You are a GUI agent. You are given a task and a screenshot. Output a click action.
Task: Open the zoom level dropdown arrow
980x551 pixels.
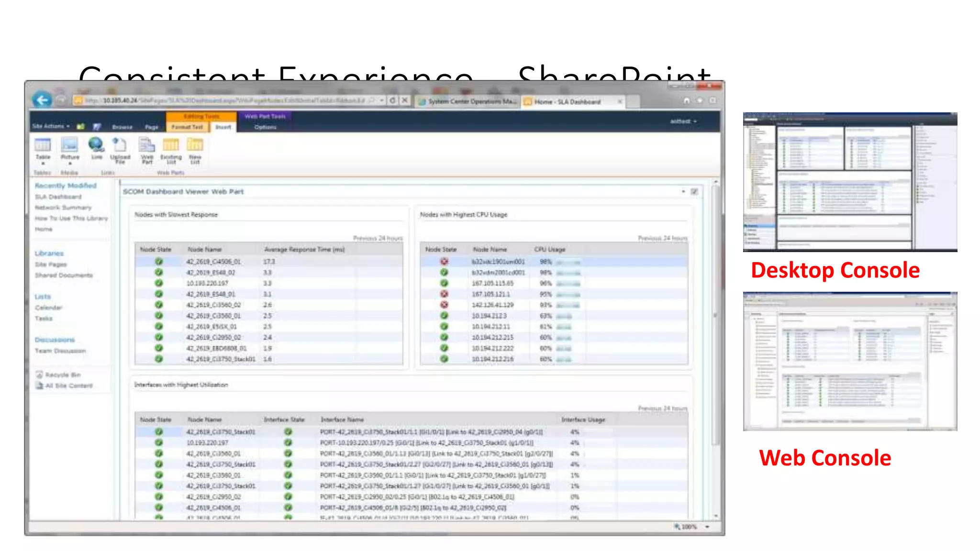click(707, 527)
